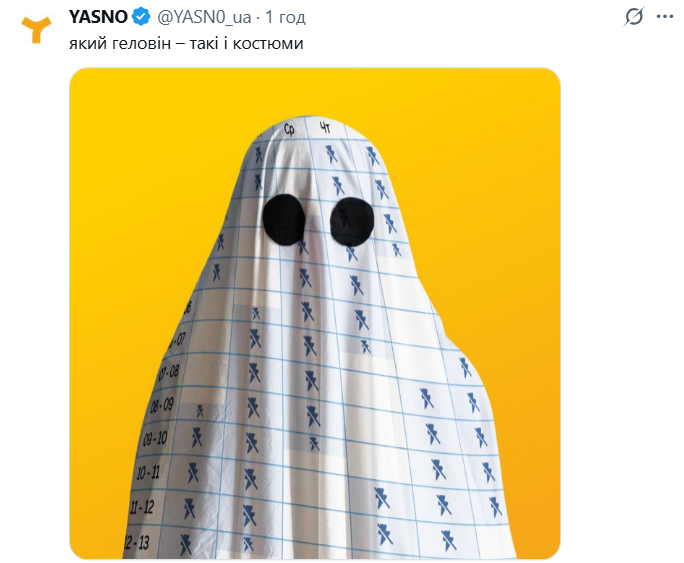Click the blue verified badge
This screenshot has height=563, width=684.
141,17
